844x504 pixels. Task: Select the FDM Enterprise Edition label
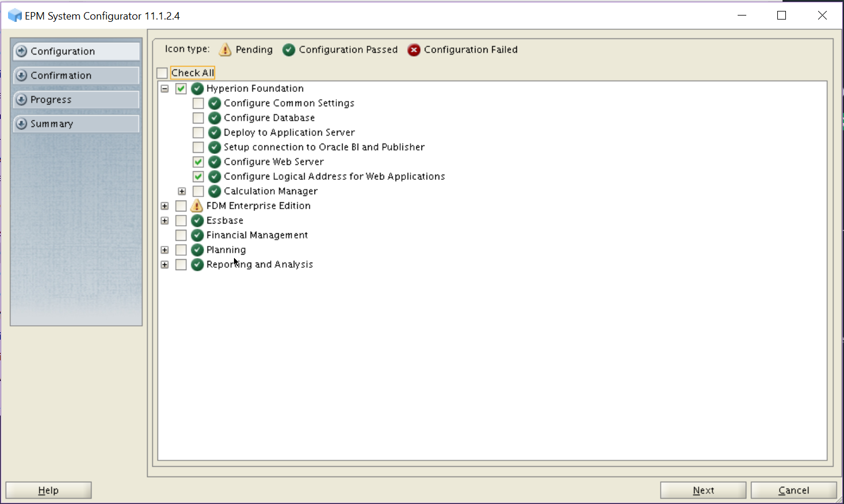click(259, 206)
